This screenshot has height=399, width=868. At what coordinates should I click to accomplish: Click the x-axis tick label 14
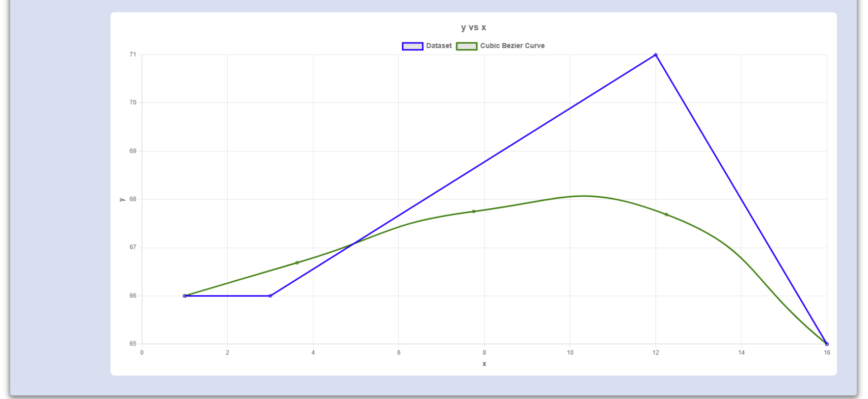coord(741,353)
